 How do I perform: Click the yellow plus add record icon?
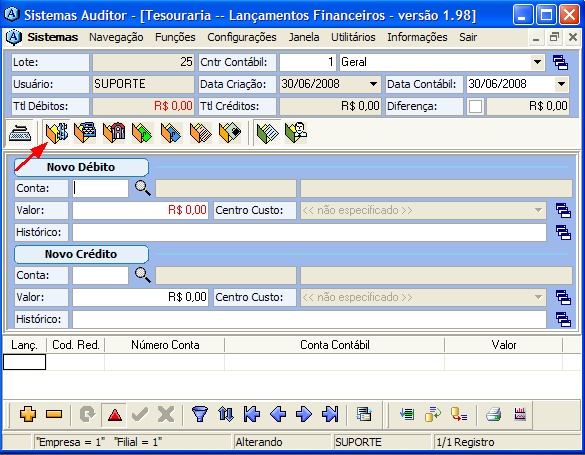(28, 414)
